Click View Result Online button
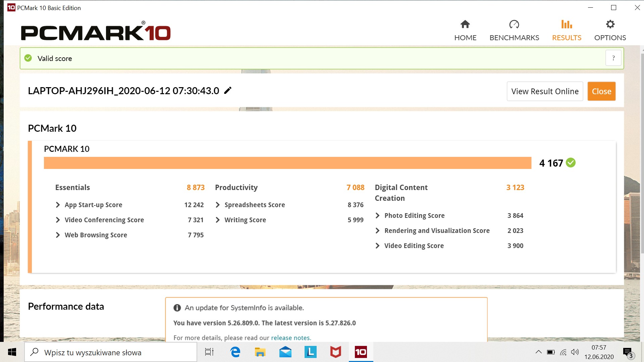 (545, 91)
